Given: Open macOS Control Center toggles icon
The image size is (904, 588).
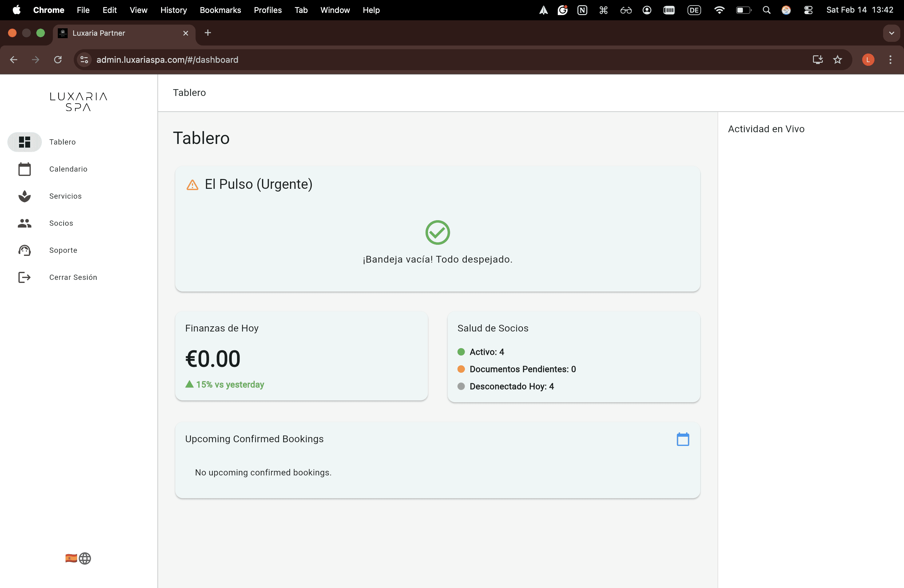Looking at the screenshot, I should (x=808, y=10).
